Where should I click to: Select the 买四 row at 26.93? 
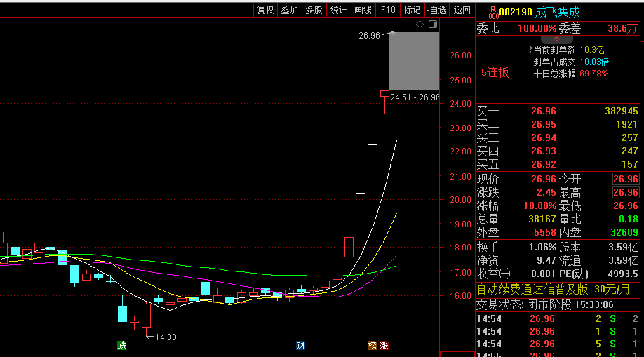click(x=557, y=151)
